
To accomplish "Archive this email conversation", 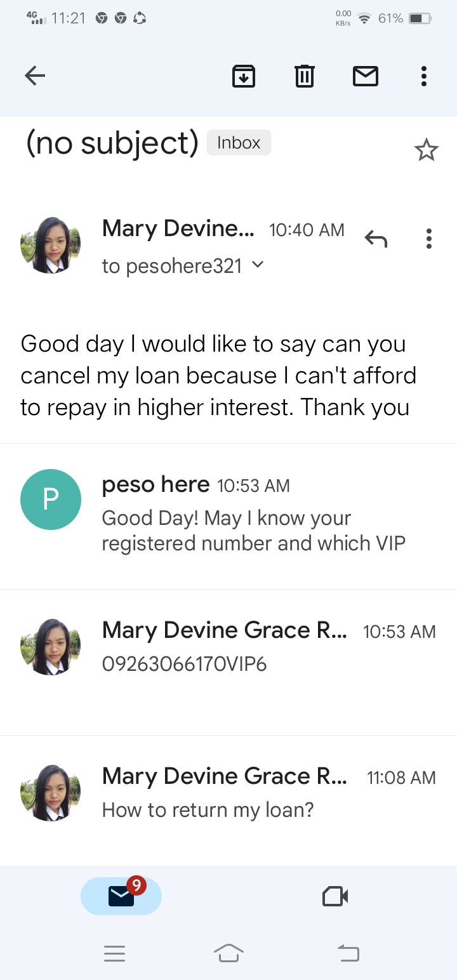I will (x=244, y=76).
